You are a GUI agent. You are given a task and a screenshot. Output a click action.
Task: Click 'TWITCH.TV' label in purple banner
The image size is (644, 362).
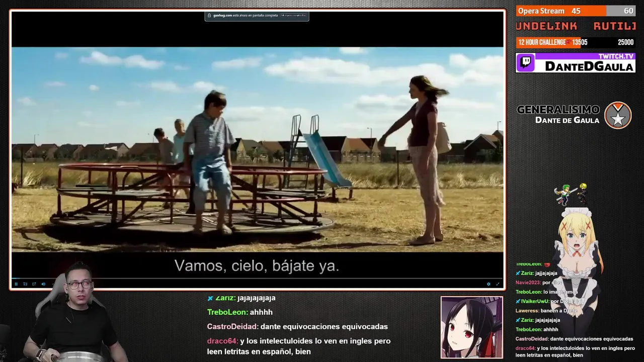tap(616, 56)
